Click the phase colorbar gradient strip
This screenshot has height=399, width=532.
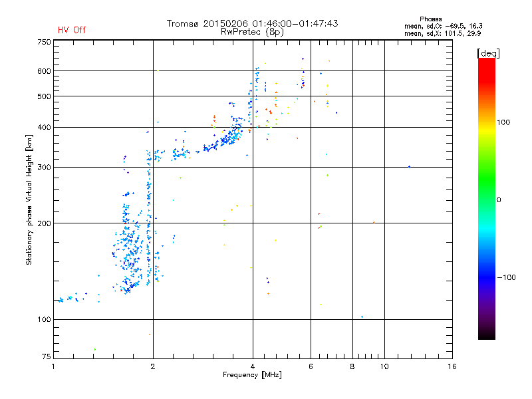487,198
